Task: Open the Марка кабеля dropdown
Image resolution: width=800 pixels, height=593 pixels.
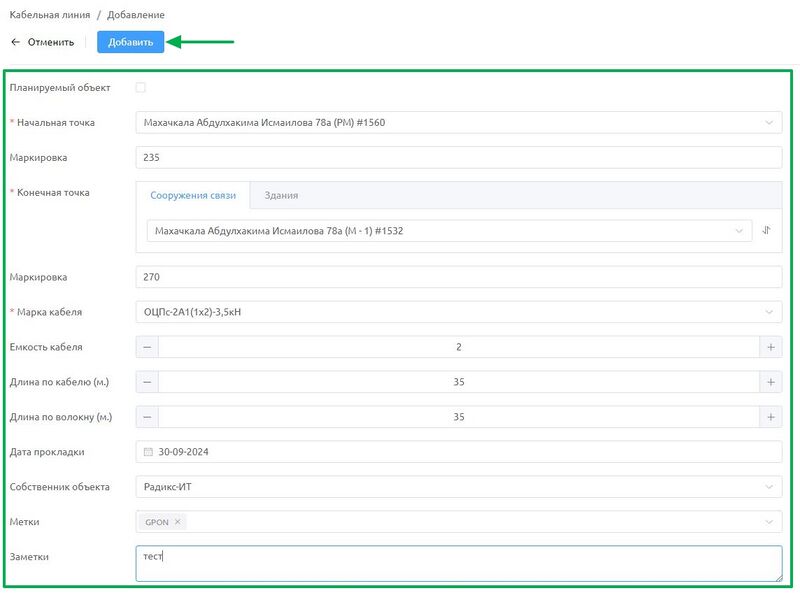Action: tap(768, 312)
